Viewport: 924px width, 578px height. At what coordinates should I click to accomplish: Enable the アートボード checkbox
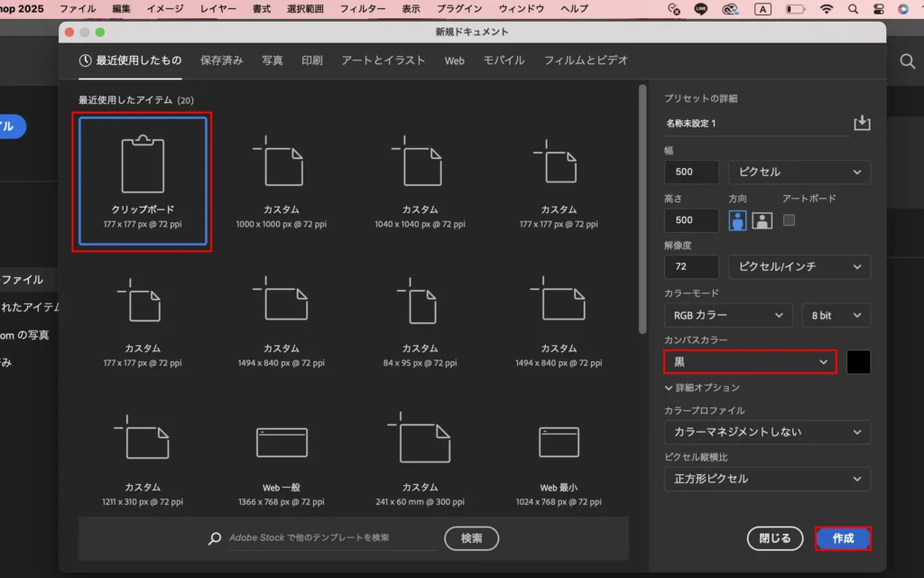point(790,219)
